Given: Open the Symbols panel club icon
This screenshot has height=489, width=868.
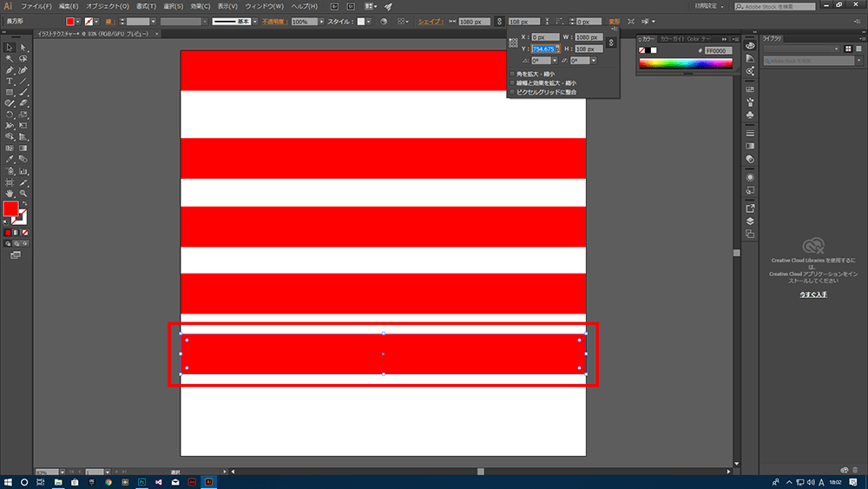Looking at the screenshot, I should point(750,115).
